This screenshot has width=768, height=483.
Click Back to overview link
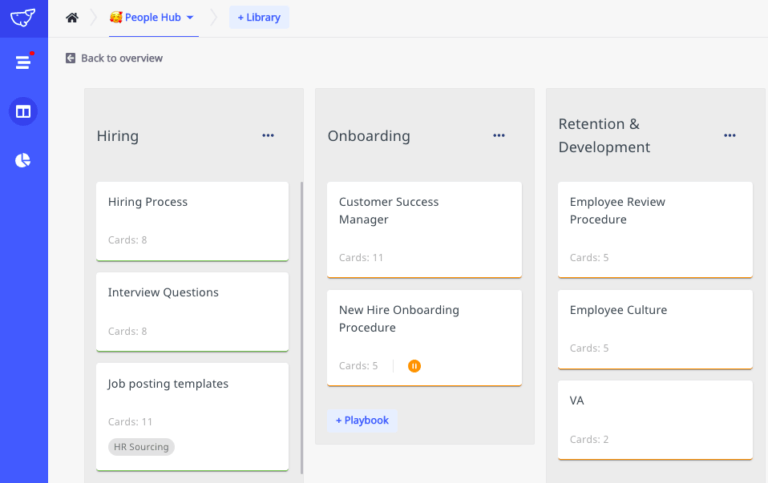tap(121, 58)
